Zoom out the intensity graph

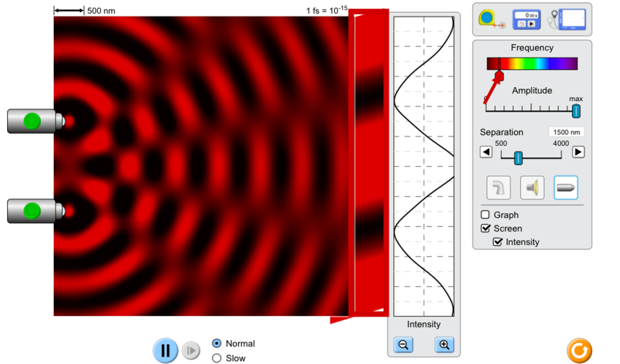tap(403, 345)
